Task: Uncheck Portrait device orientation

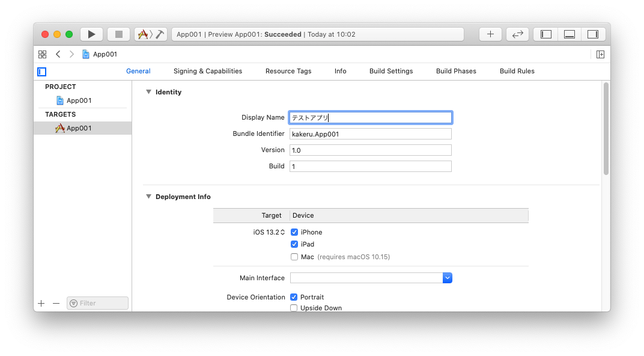Action: pyautogui.click(x=294, y=297)
